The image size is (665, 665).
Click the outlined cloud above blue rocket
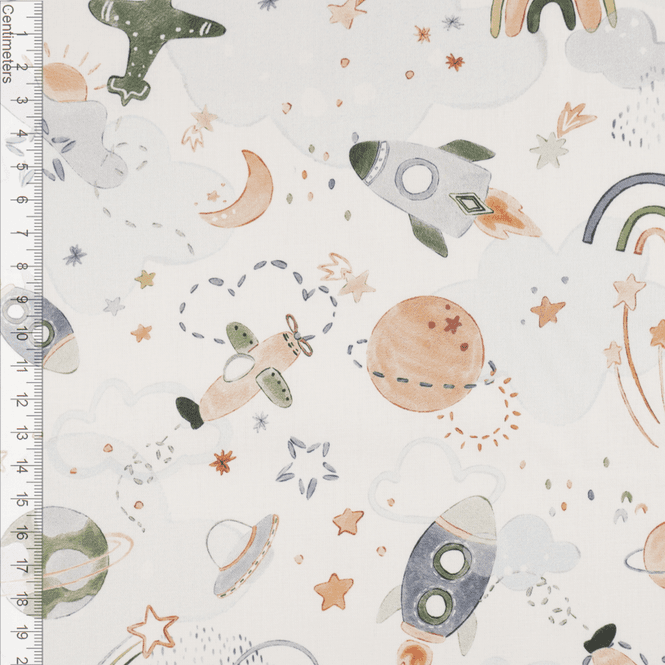tap(437, 479)
